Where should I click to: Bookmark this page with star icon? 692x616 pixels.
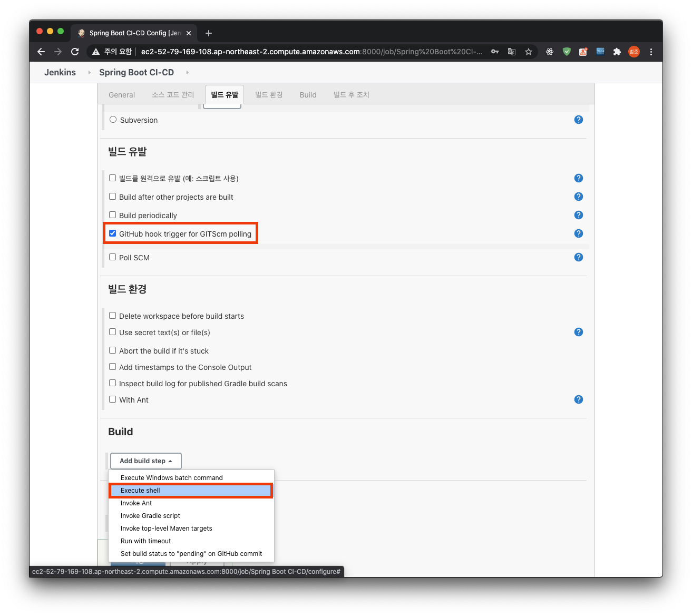click(x=528, y=52)
